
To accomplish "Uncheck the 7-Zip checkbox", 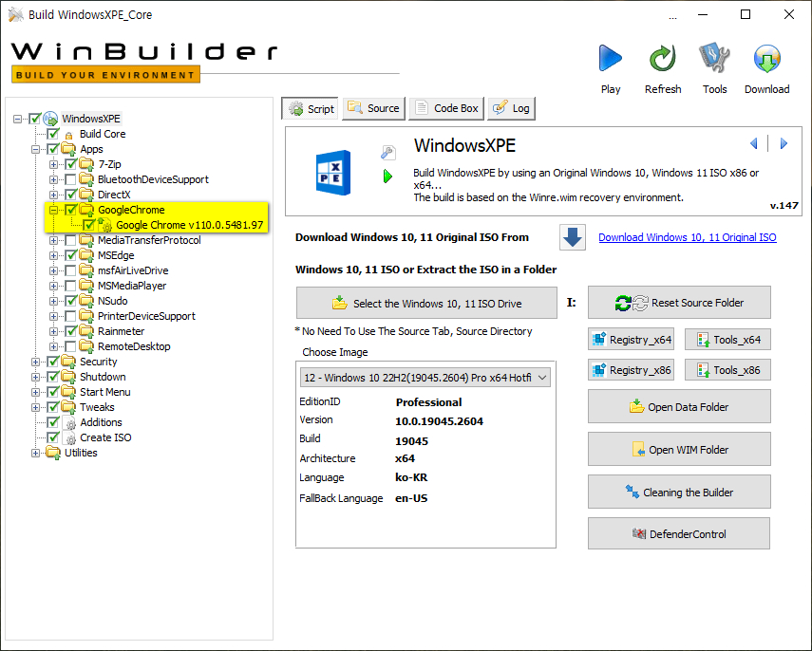I will [71, 164].
